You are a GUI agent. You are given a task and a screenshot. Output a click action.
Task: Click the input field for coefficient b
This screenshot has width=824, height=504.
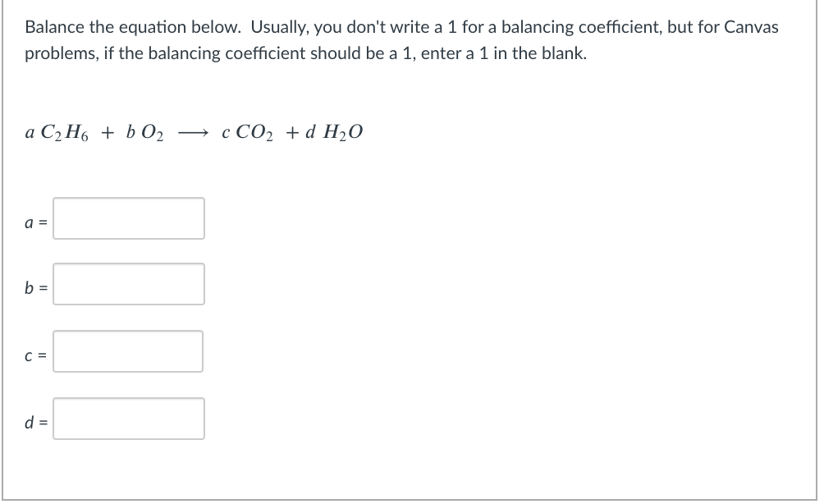[128, 284]
